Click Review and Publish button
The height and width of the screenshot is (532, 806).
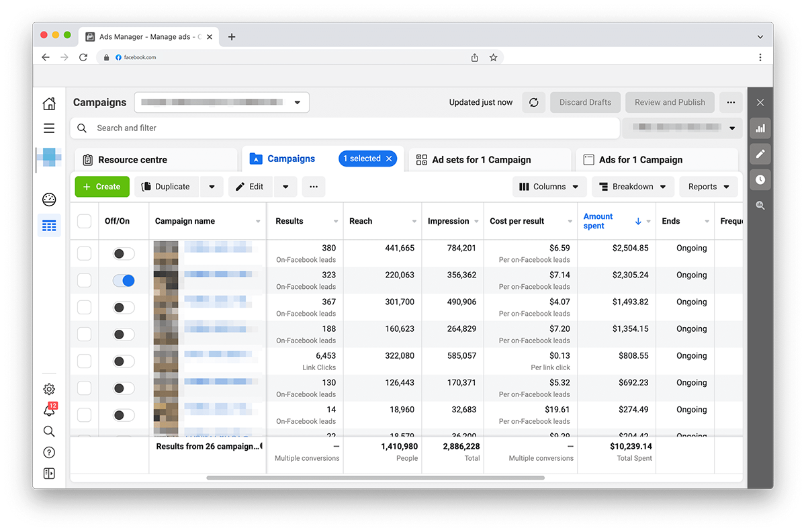(670, 102)
